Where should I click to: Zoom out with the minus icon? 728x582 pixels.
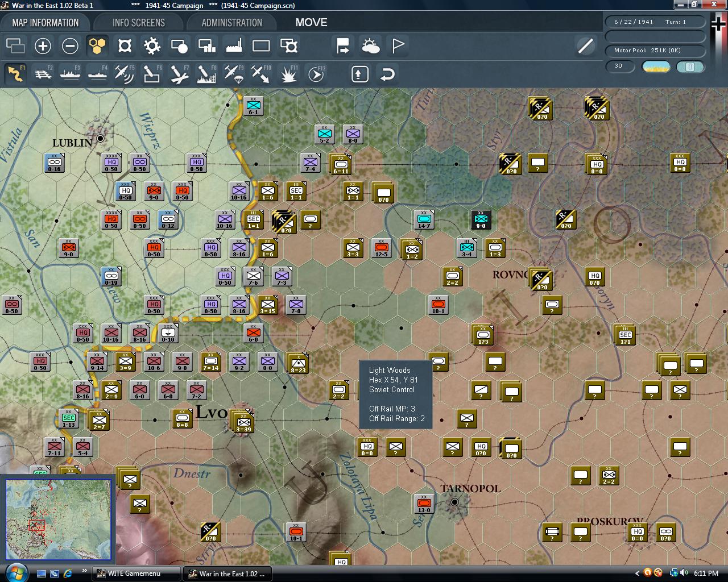tap(70, 45)
